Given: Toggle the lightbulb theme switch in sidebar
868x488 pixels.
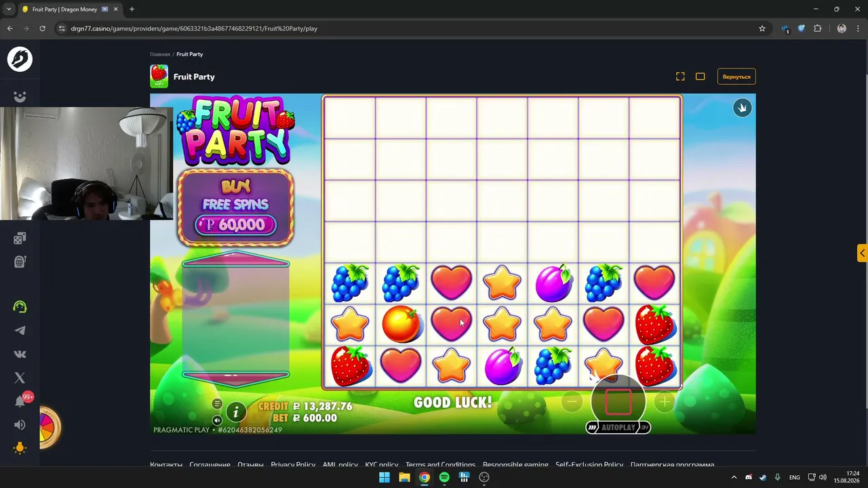Looking at the screenshot, I should coord(20,448).
